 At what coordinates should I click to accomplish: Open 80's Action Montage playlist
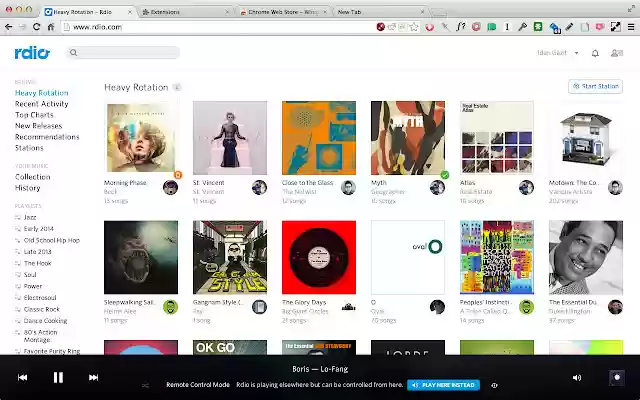point(40,336)
